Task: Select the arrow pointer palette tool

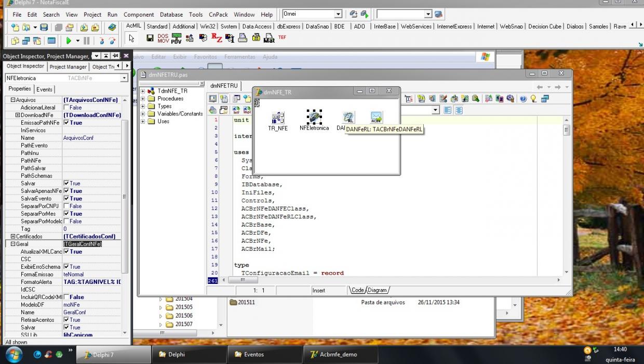Action: click(x=131, y=38)
